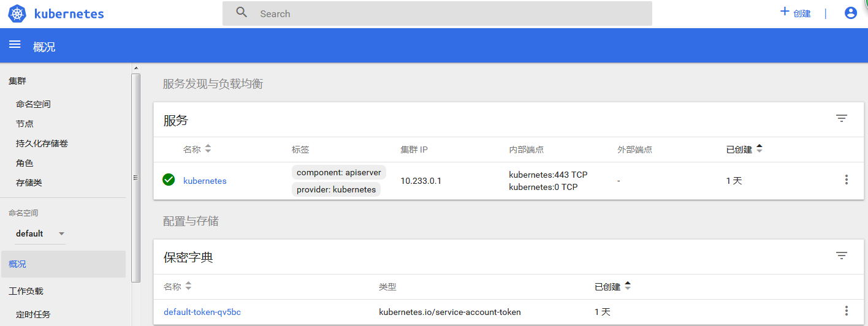Viewport: 868px width, 326px height.
Task: Click 概况 title in blue header bar
Action: click(x=44, y=47)
